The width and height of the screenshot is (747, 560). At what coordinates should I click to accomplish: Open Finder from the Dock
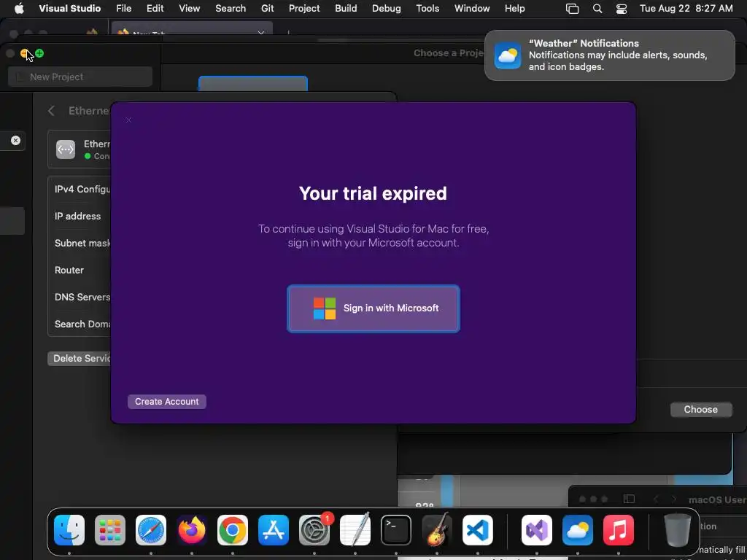point(69,530)
